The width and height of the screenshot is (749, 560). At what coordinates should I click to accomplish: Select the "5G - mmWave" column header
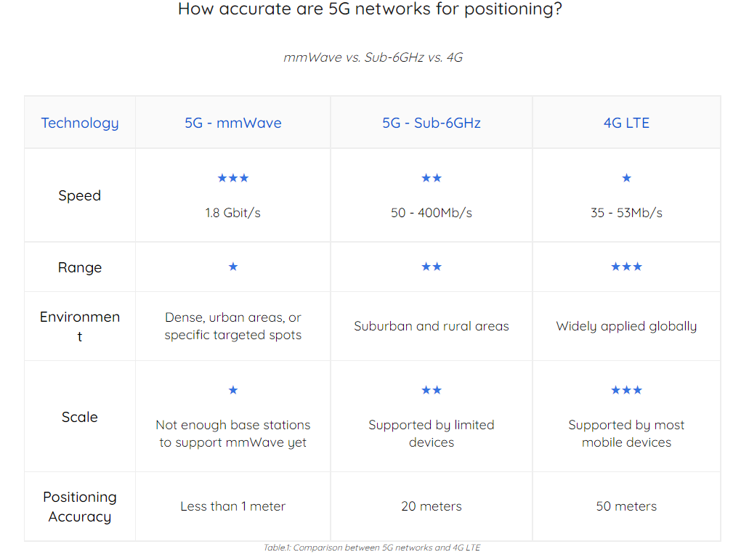point(233,123)
